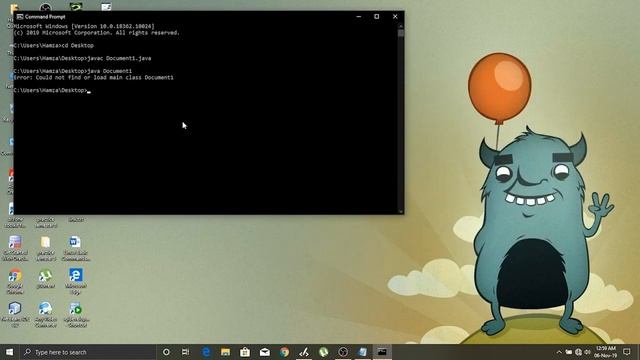Open network settings from the tray globe icon

click(x=578, y=352)
